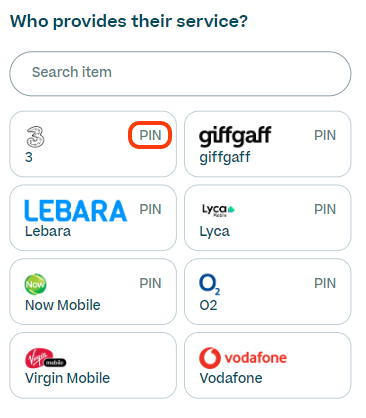Viewport: 366px width, 418px height.
Task: Click the highlighted PIN label on 3
Action: click(x=150, y=135)
